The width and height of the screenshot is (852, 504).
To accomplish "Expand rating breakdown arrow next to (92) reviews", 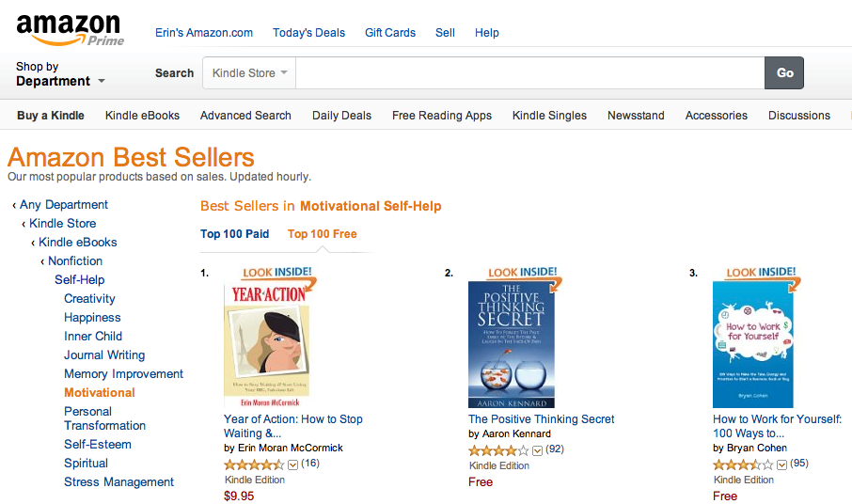I will coord(537,450).
